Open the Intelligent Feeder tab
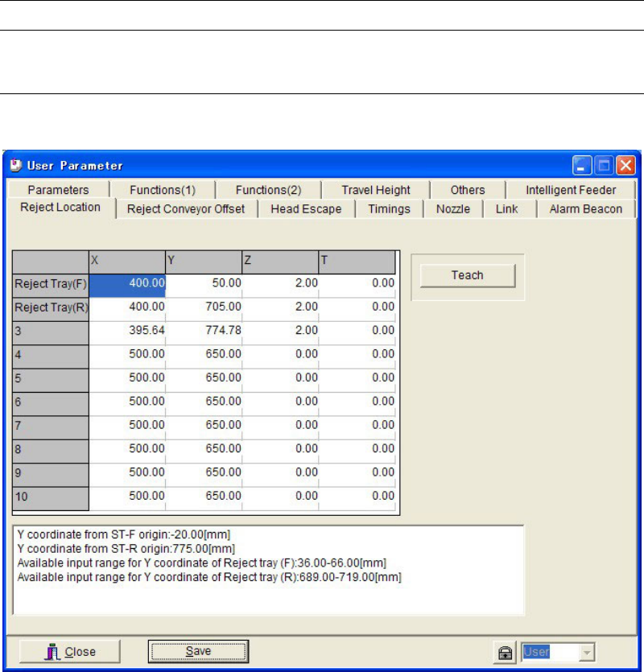The image size is (644, 672). click(570, 190)
